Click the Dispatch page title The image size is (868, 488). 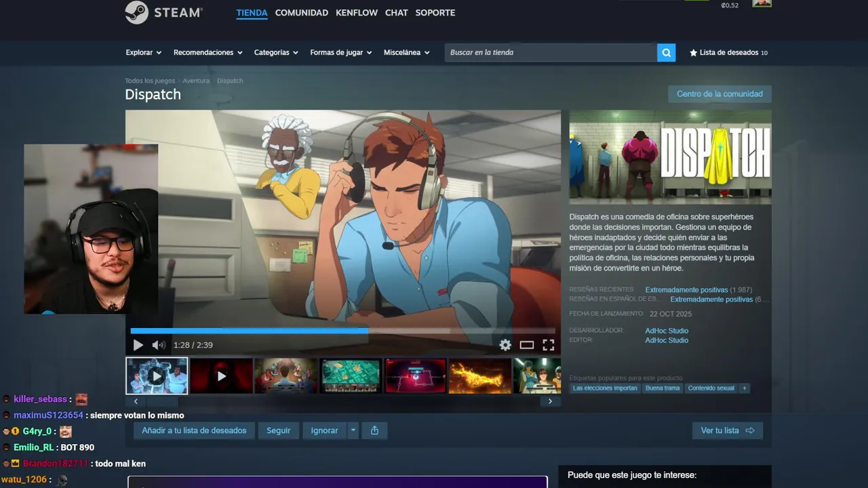[x=153, y=95]
